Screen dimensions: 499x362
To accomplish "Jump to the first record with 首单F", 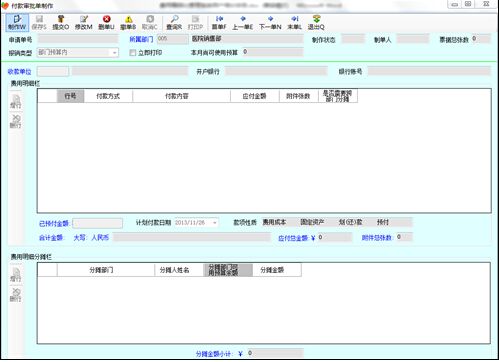I will point(219,23).
